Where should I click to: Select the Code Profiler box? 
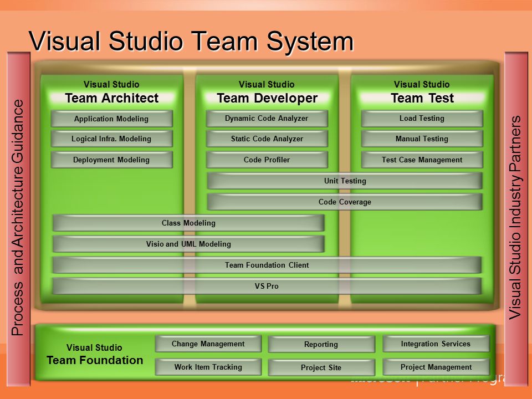pyautogui.click(x=267, y=160)
